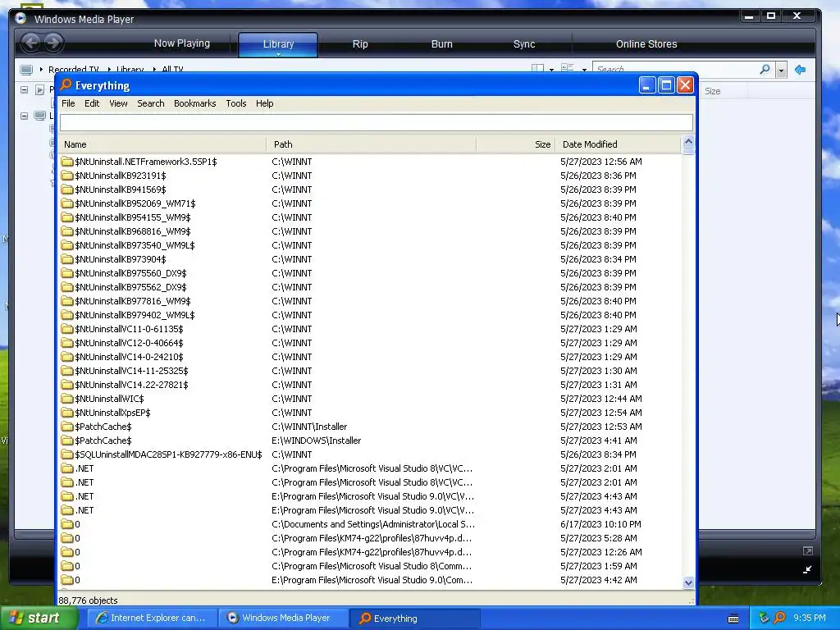Screen dimensions: 840x630
Task: Click the Everything search input field
Action: pos(376,123)
